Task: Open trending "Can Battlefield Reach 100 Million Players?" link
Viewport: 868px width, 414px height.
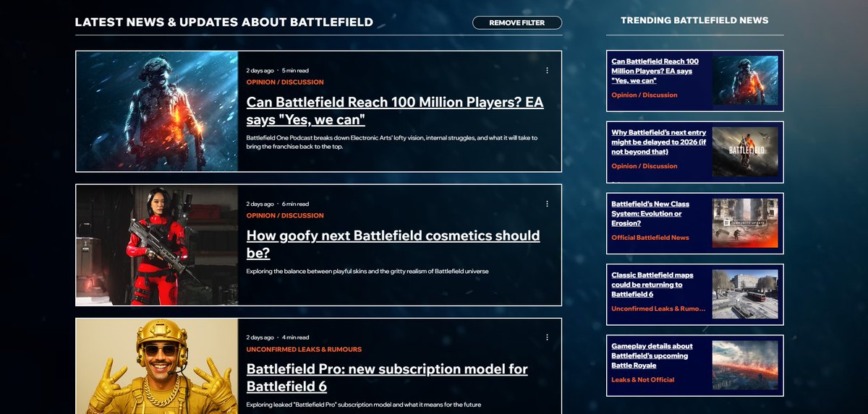Action: coord(655,71)
